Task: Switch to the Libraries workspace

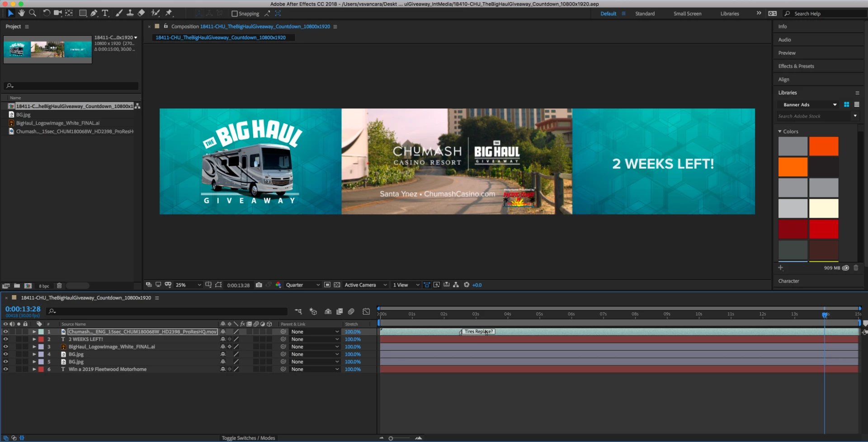Action: [730, 14]
